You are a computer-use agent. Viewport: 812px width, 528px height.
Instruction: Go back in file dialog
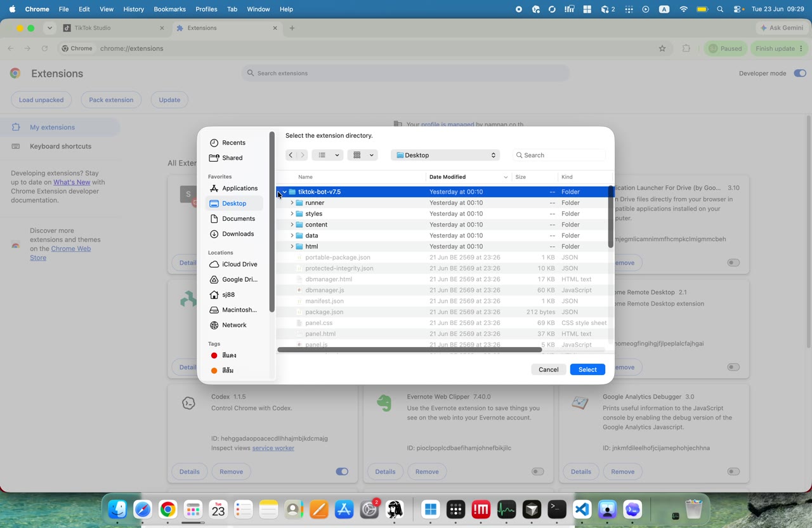[291, 155]
